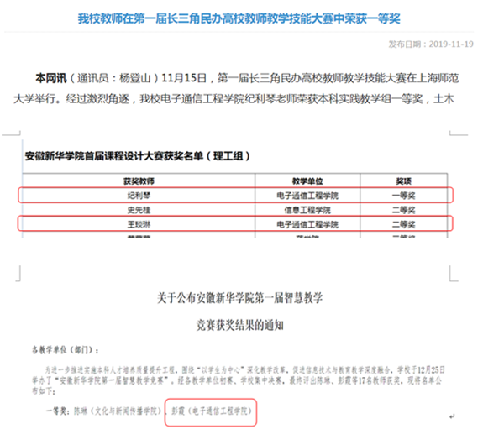Click the 一等奖 award cell in first row
Viewport: 504px width, 445px height.
(404, 195)
